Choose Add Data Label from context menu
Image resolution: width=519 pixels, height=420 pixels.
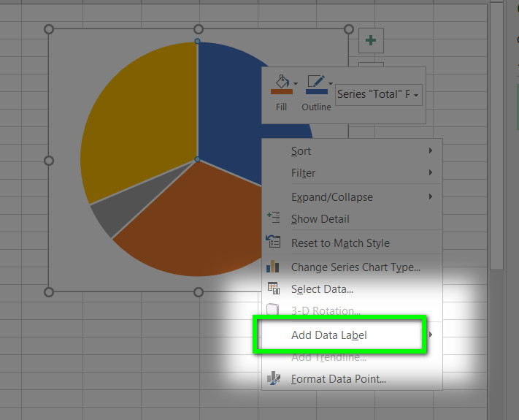(329, 335)
